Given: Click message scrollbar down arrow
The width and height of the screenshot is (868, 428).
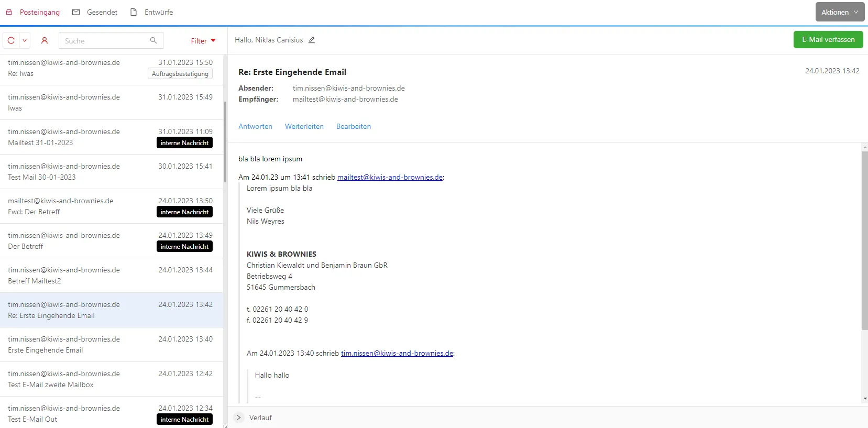Looking at the screenshot, I should pyautogui.click(x=864, y=399).
